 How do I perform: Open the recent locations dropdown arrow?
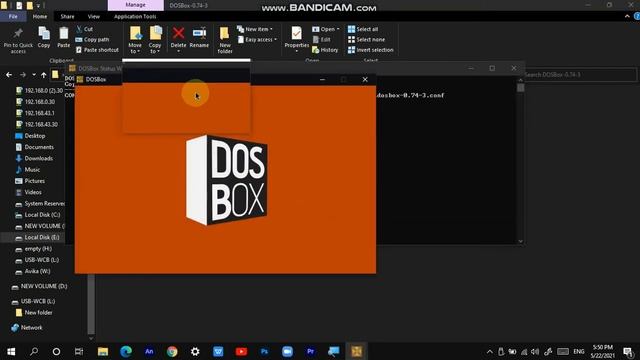coord(34,75)
